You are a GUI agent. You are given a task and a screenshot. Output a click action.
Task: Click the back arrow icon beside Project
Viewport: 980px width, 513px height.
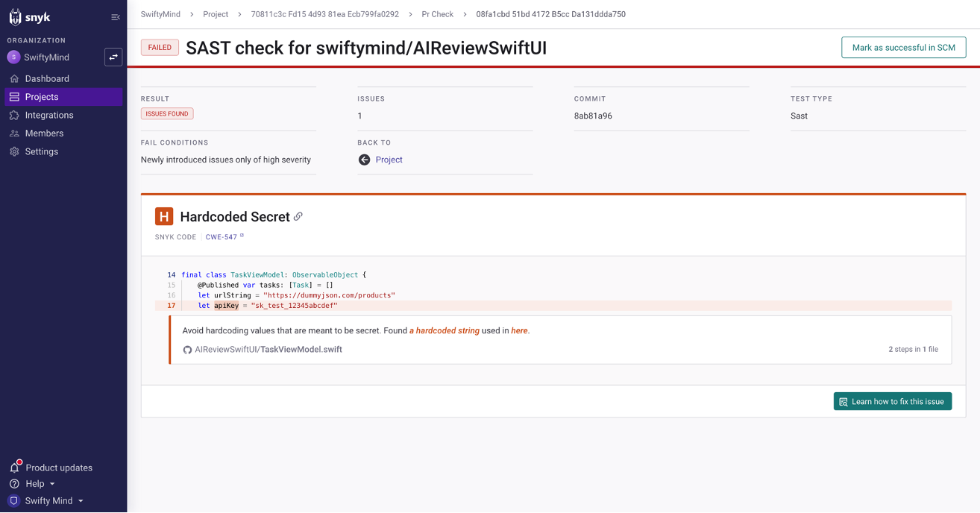[x=364, y=160]
